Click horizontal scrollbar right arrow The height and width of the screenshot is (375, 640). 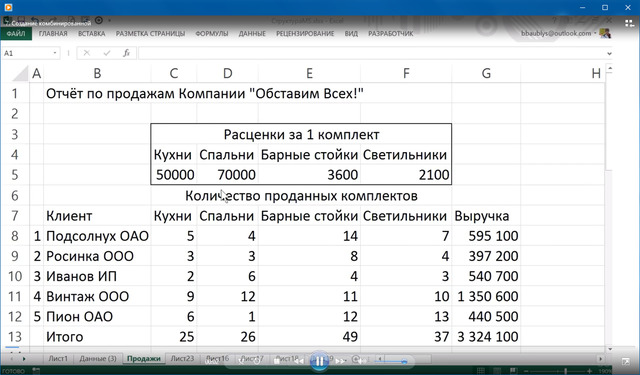[x=600, y=359]
